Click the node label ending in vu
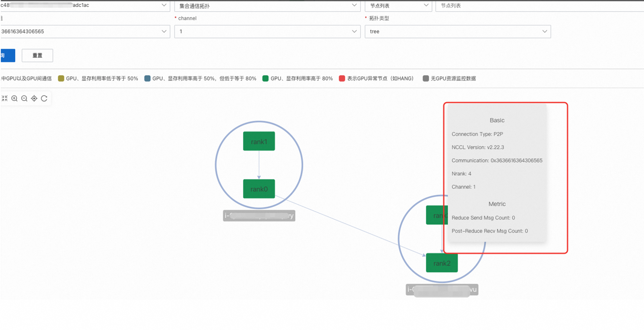 (x=442, y=290)
